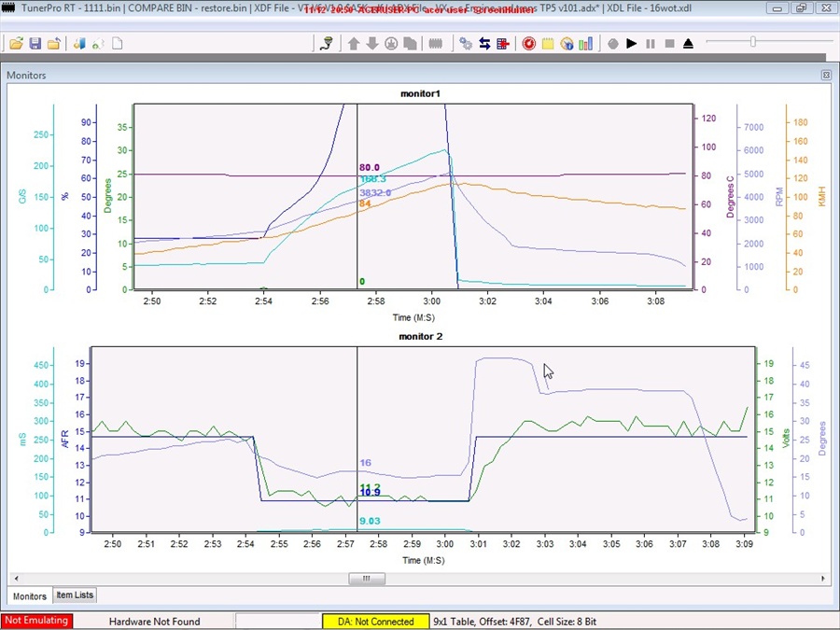This screenshot has height=630, width=840.
Task: Click the cable connect hardware icon
Action: pyautogui.click(x=327, y=44)
